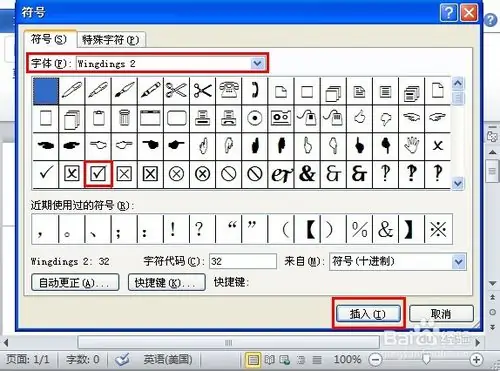Open the Wingdings 2 font dropdown
500x371 pixels.
pyautogui.click(x=258, y=63)
